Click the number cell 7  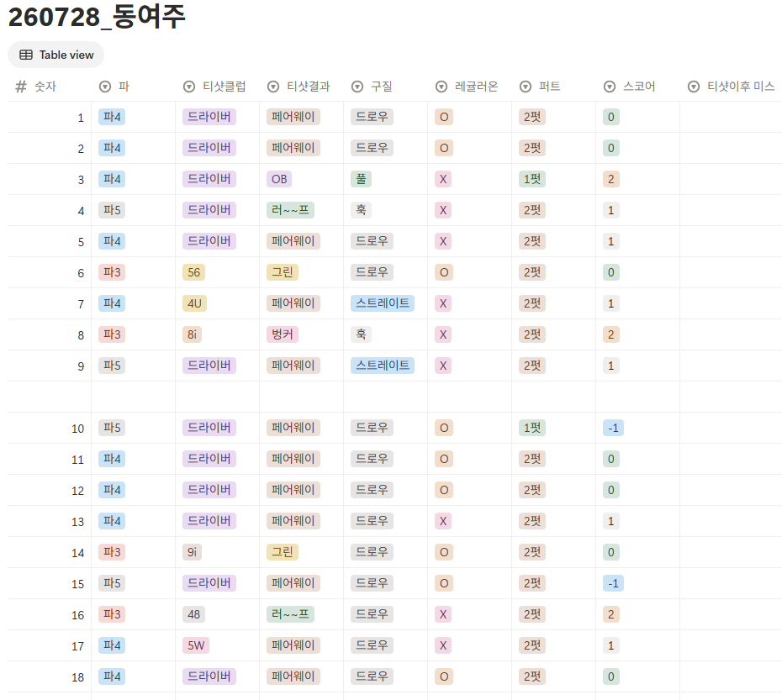point(50,303)
